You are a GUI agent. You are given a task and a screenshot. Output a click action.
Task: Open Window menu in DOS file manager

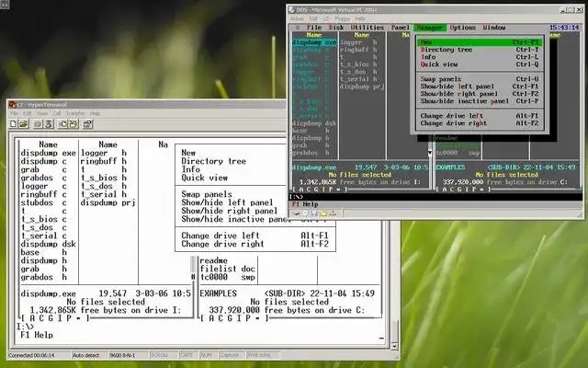494,28
